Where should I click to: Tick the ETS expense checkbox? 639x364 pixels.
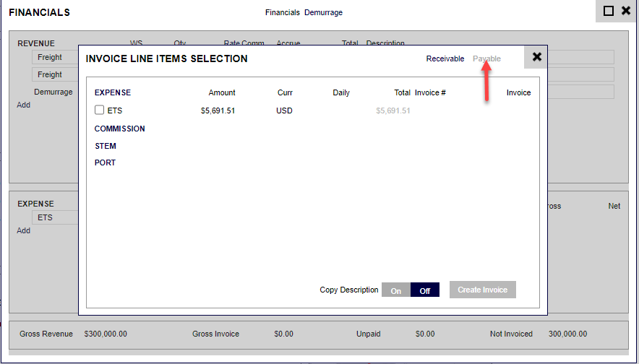pyautogui.click(x=100, y=110)
